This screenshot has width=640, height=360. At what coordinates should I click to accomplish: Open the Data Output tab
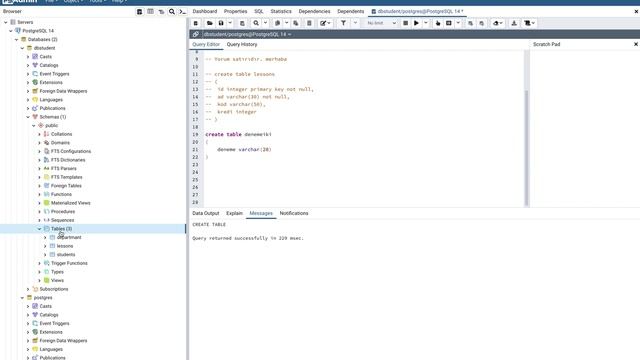pyautogui.click(x=206, y=213)
